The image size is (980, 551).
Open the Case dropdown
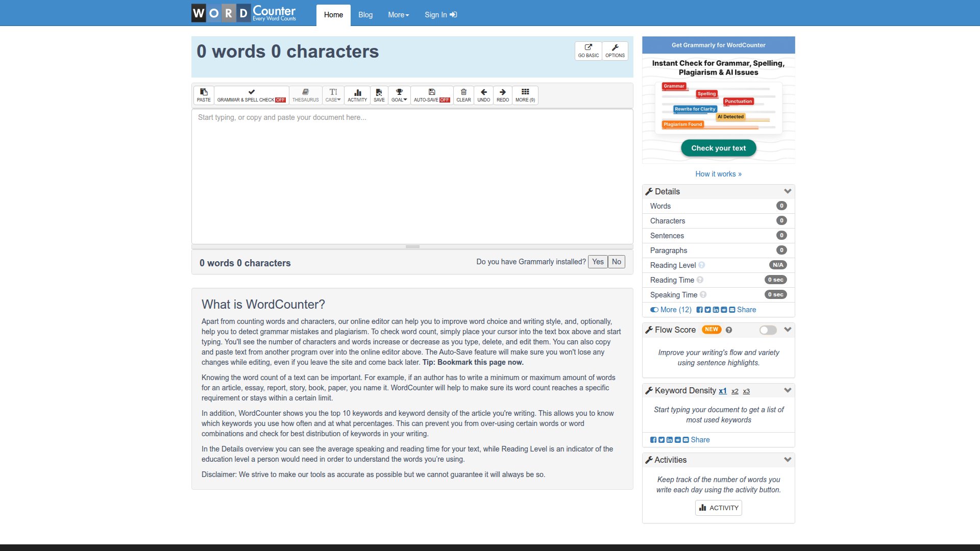tap(333, 95)
